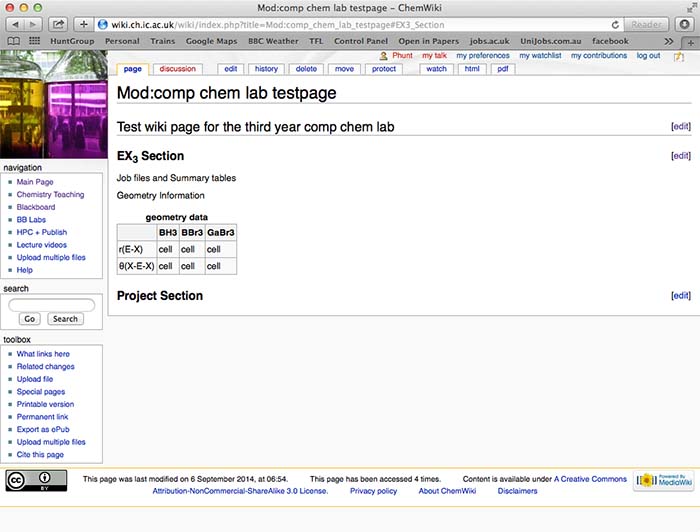Open Main Page in navigation
Screen dimensions: 700x532
pos(35,182)
